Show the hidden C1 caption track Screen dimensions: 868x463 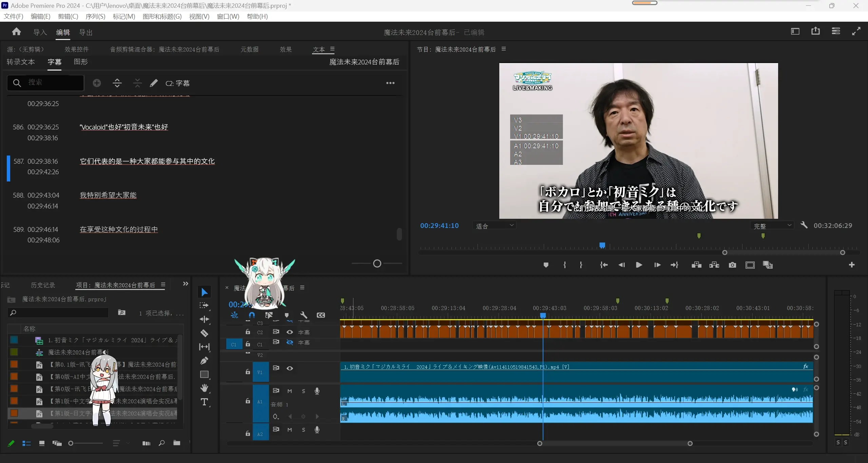(x=290, y=342)
